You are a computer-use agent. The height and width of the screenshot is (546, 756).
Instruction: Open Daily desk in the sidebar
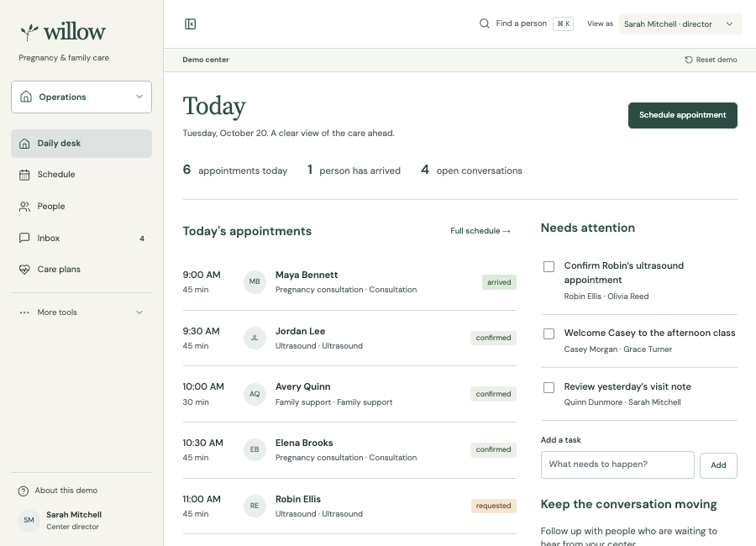pos(81,144)
